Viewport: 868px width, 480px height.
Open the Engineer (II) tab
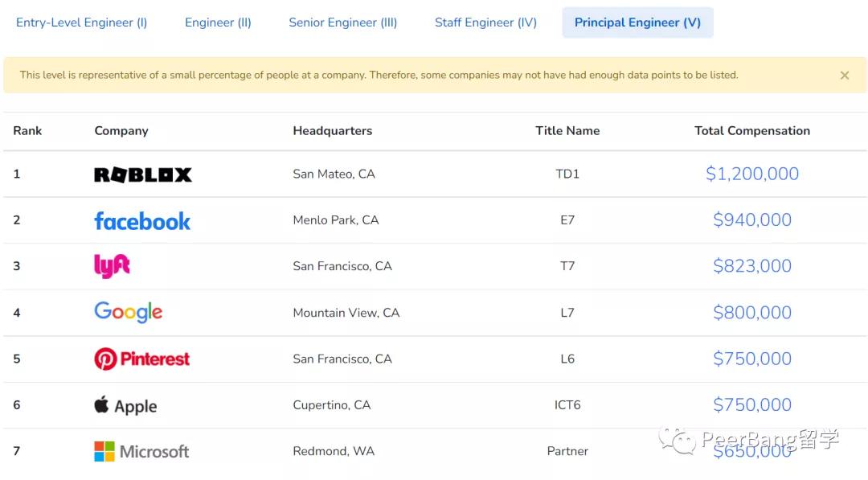click(x=218, y=23)
